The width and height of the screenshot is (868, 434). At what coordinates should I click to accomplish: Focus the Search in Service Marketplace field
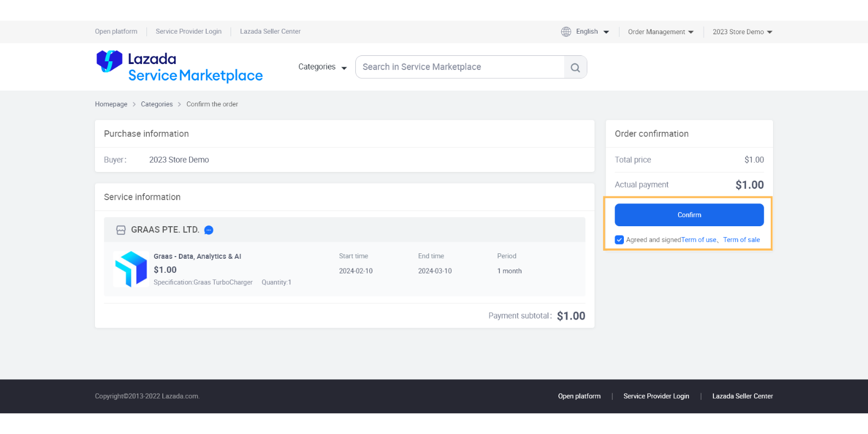click(x=460, y=67)
